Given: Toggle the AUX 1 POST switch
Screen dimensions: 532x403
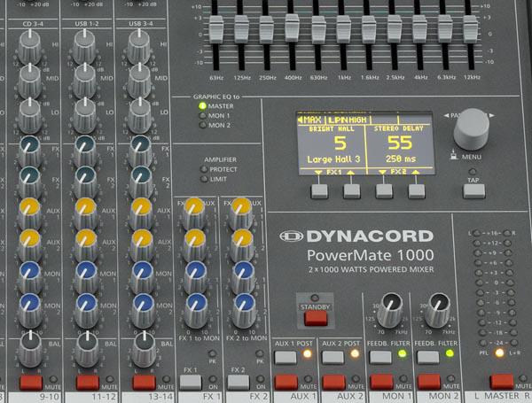Looking at the screenshot, I should tap(285, 357).
